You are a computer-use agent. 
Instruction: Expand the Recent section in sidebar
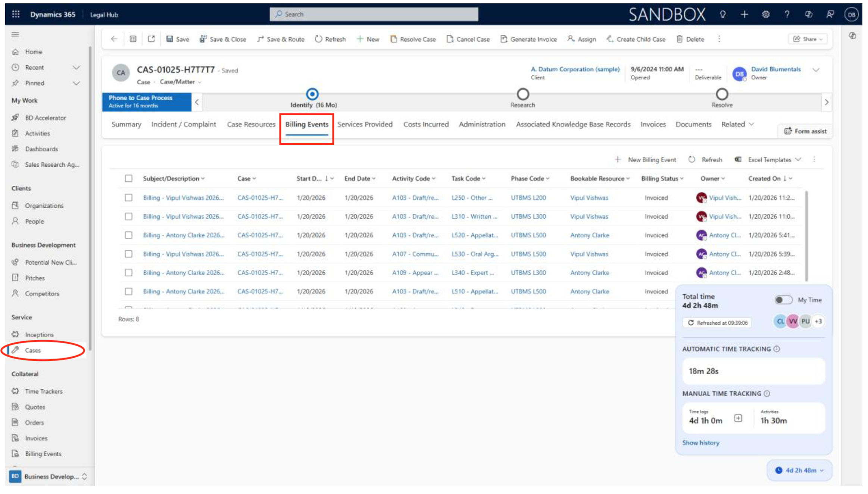click(x=76, y=68)
